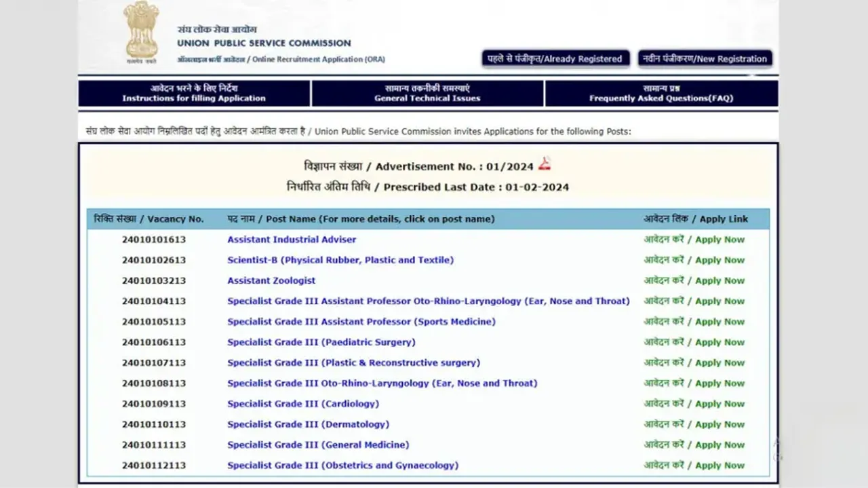The image size is (868, 488).
Task: Open the Already Registered button
Action: pos(555,59)
